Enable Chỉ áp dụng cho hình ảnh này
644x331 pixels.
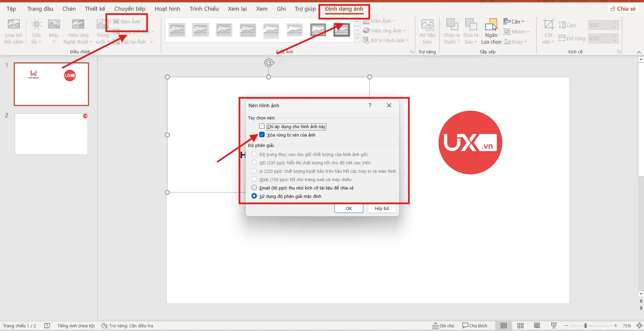tap(262, 126)
